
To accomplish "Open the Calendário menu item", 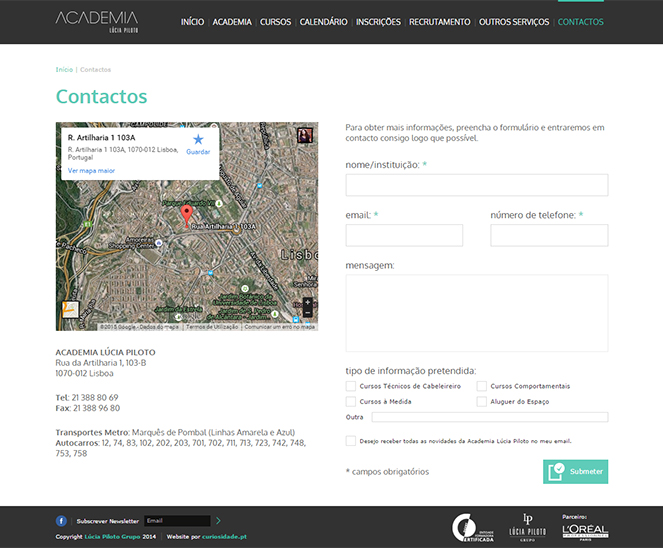I will (x=323, y=22).
